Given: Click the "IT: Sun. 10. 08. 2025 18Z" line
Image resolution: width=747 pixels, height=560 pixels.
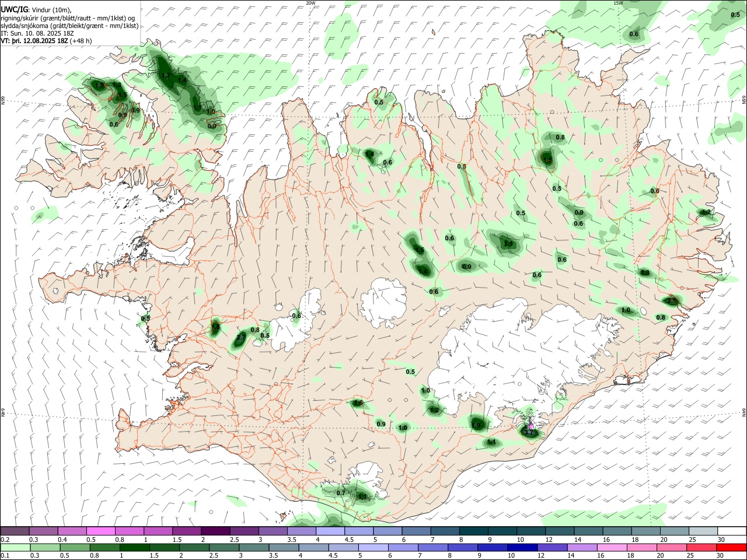Looking at the screenshot, I should click(37, 33).
